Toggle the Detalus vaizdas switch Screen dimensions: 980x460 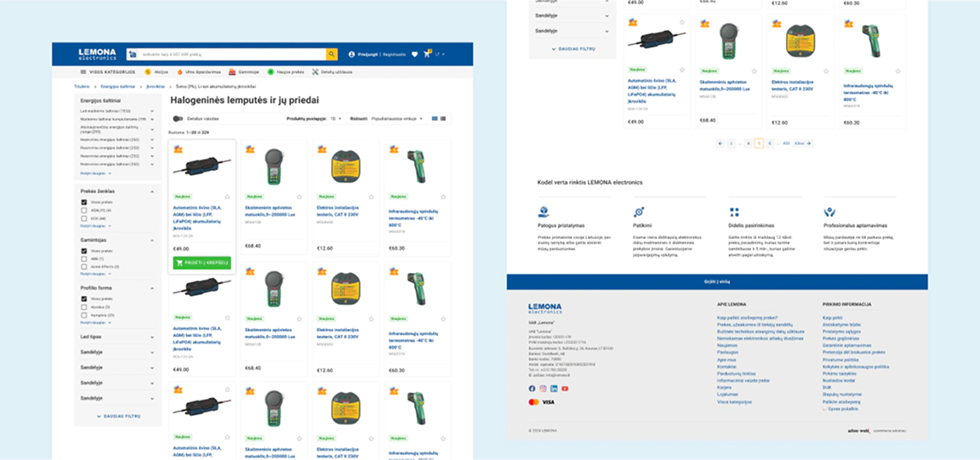coord(178,119)
